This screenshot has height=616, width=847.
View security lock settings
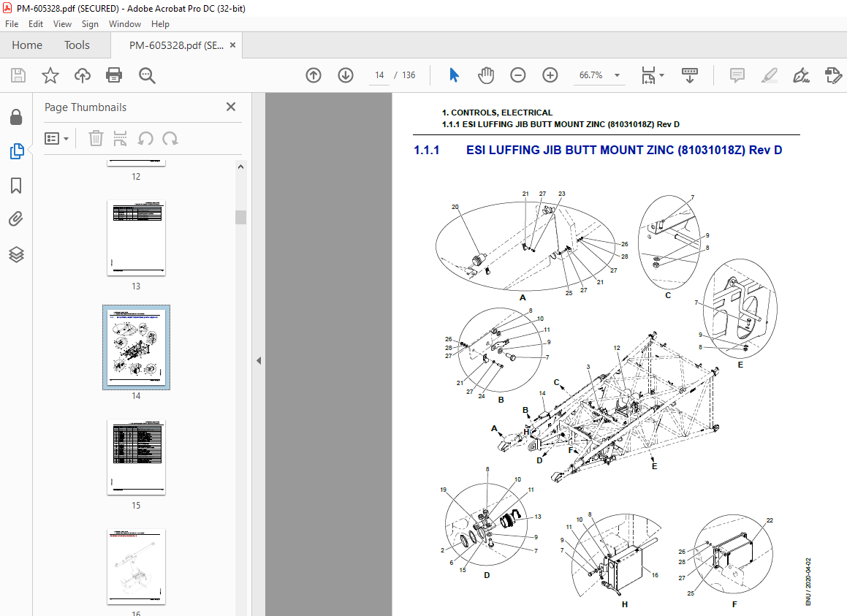[16, 117]
